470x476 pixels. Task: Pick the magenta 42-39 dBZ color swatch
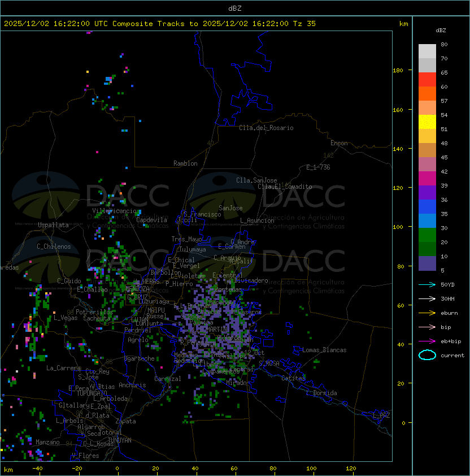pos(427,179)
